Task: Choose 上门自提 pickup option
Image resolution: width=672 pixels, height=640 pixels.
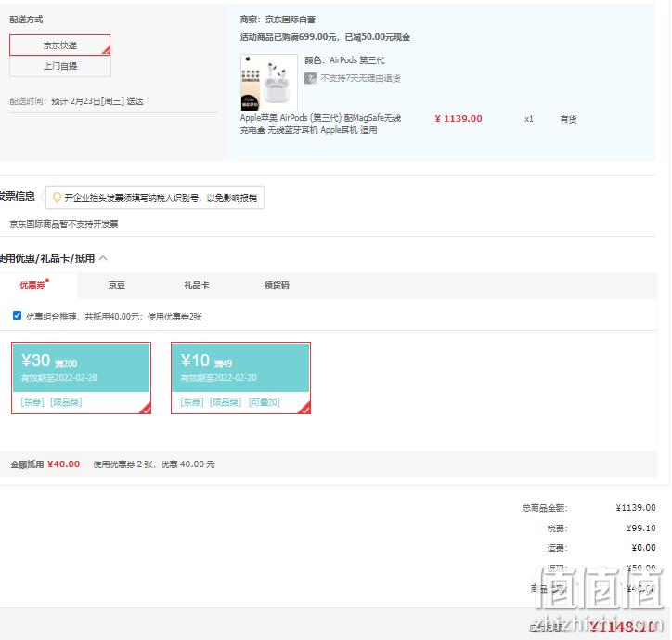Action: coord(60,66)
